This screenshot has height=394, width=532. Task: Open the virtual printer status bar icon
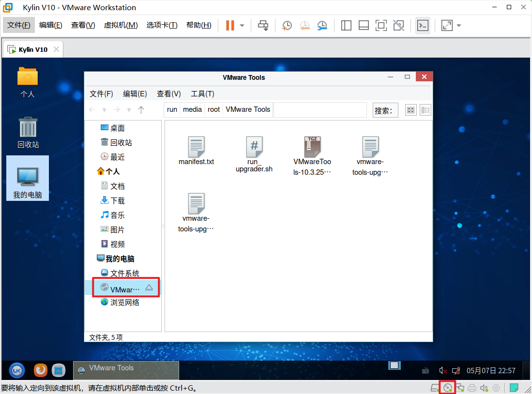click(471, 388)
